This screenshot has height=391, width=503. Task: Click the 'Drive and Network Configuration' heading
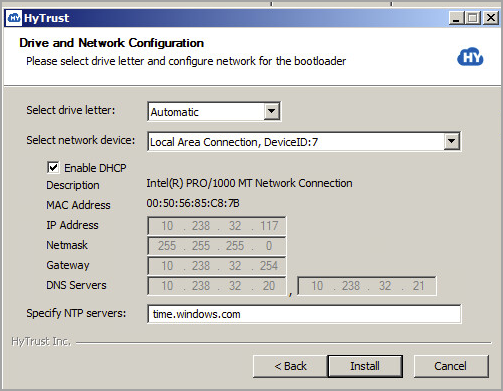111,43
